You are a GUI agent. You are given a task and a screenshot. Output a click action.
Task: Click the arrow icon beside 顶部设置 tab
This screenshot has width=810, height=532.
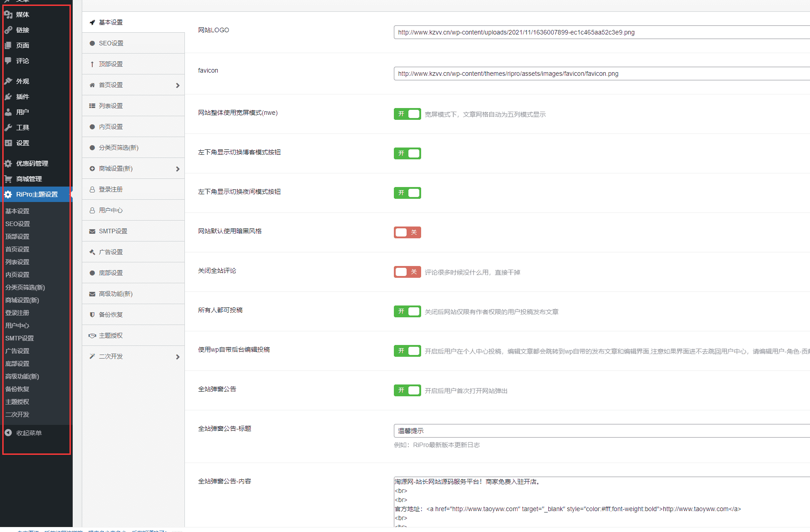click(92, 64)
